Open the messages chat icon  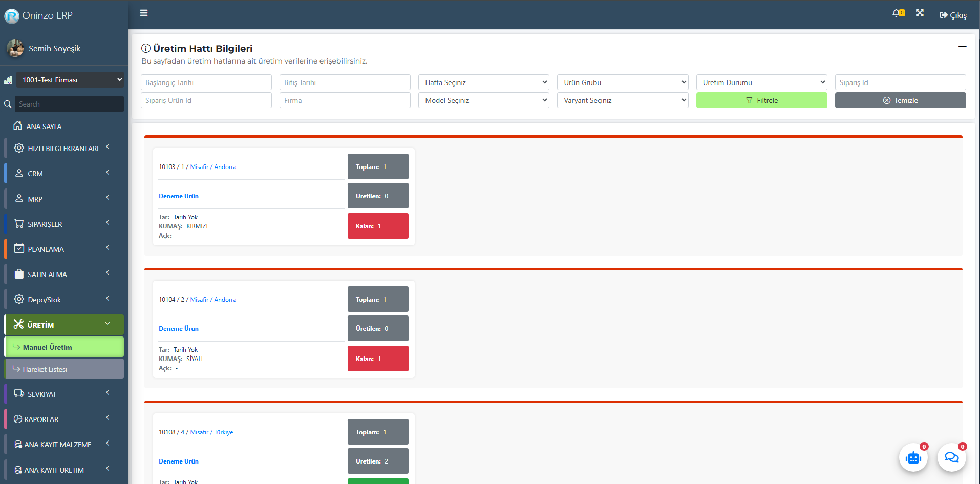(x=951, y=457)
